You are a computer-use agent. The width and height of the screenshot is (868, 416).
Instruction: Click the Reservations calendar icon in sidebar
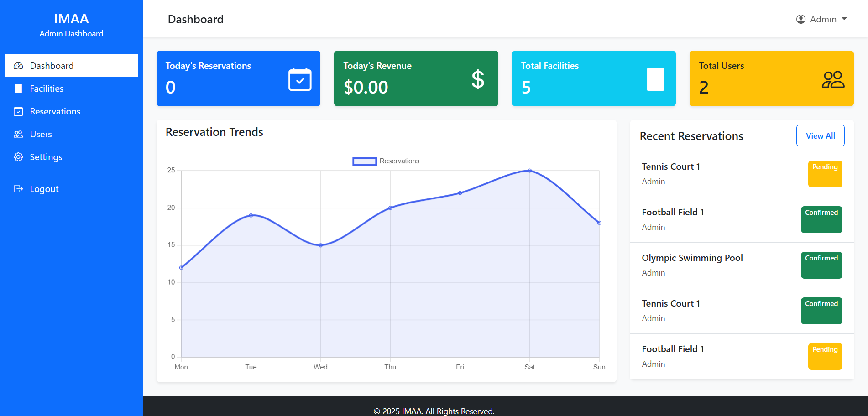tap(18, 111)
